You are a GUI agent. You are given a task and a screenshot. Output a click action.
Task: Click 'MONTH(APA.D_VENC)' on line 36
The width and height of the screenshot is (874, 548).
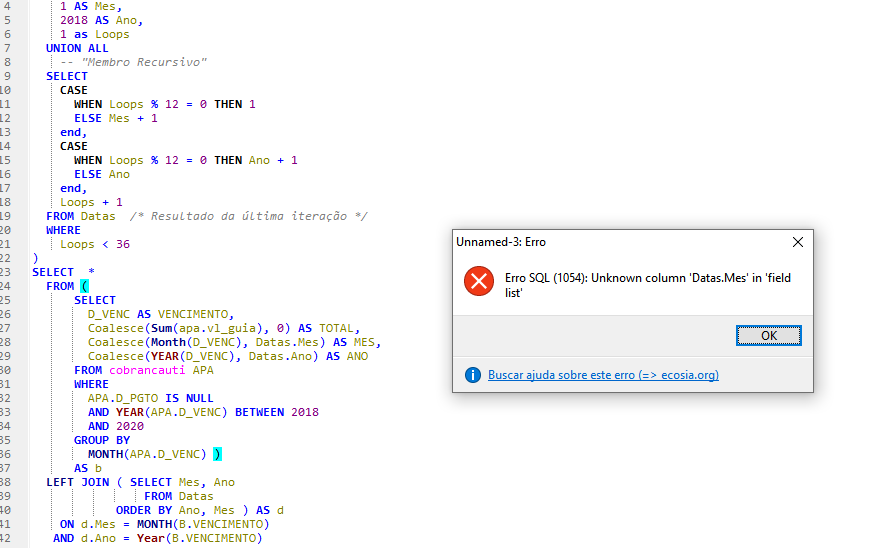pyautogui.click(x=147, y=454)
